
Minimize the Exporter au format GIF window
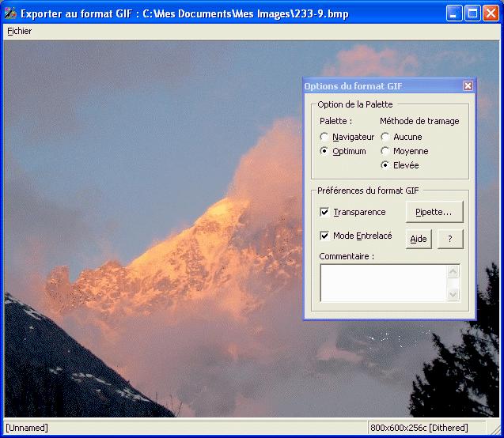453,13
